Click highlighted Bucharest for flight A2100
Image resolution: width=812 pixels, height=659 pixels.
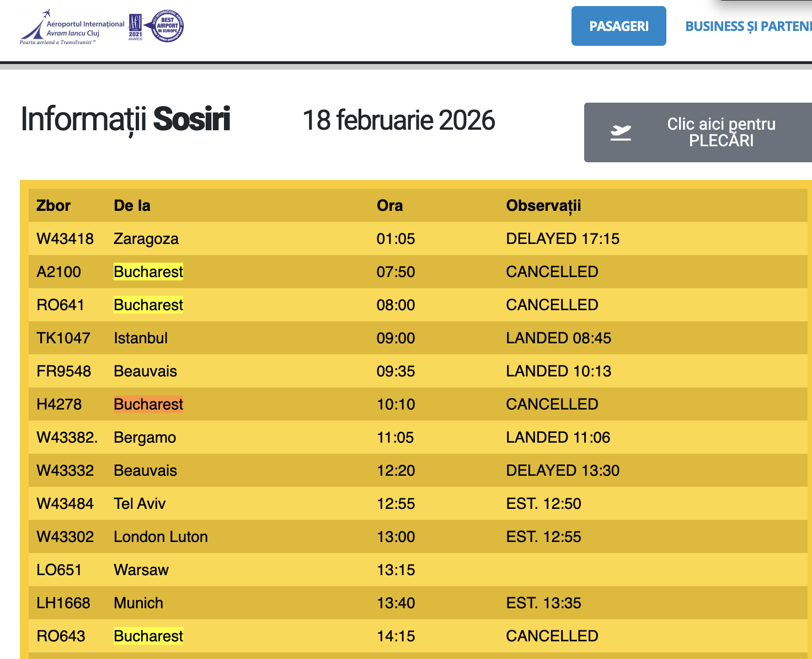click(x=148, y=272)
